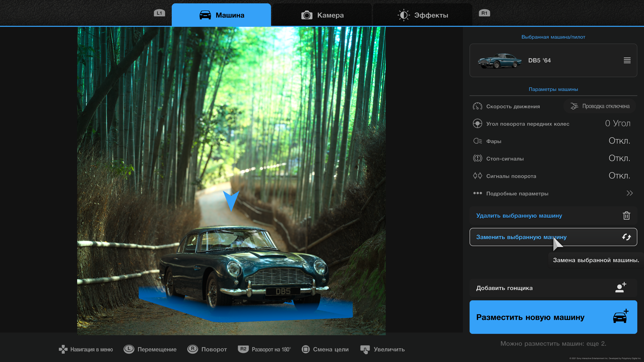Open the Проводка отключена panning option
Image resolution: width=644 pixels, height=362 pixels.
pos(600,106)
